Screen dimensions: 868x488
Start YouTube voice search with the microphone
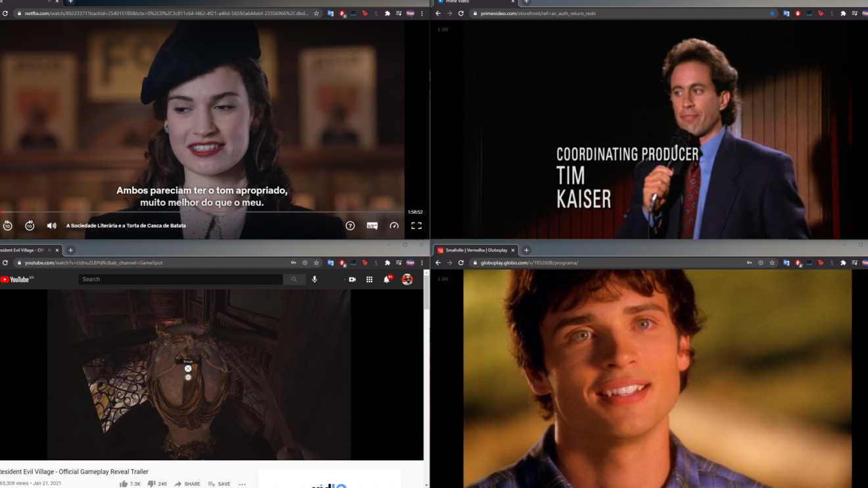tap(314, 280)
